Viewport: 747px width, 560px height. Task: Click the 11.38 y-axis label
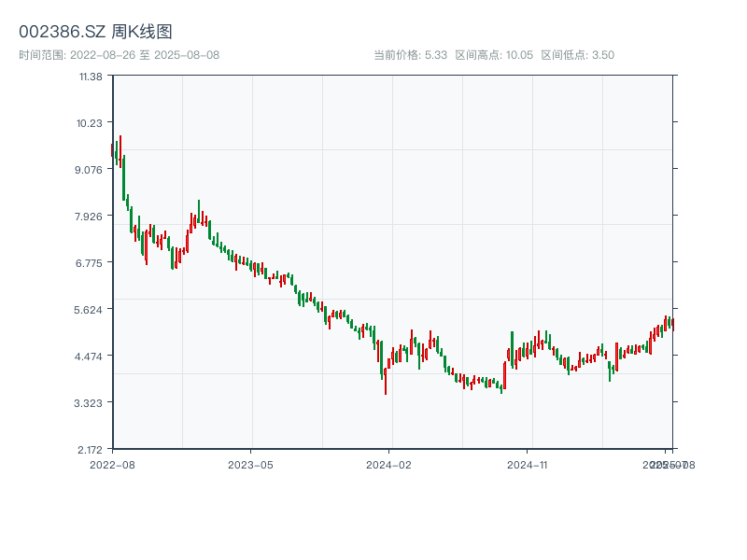[91, 76]
